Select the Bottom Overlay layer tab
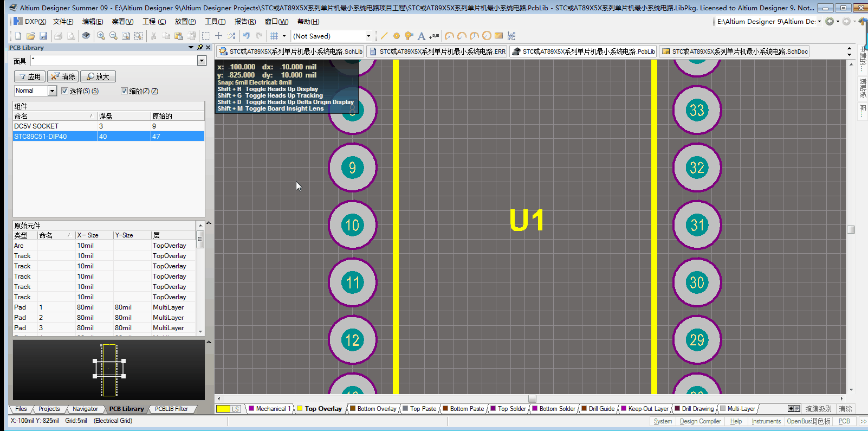This screenshot has width=868, height=431. [373, 409]
